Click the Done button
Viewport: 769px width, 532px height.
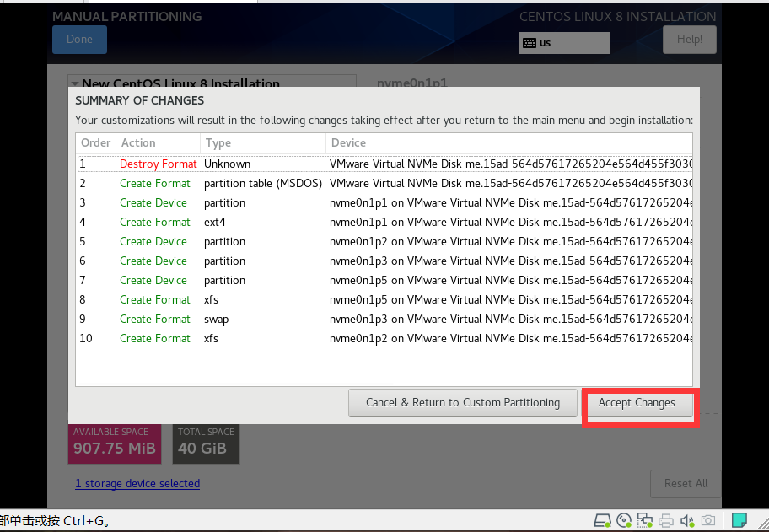[79, 40]
